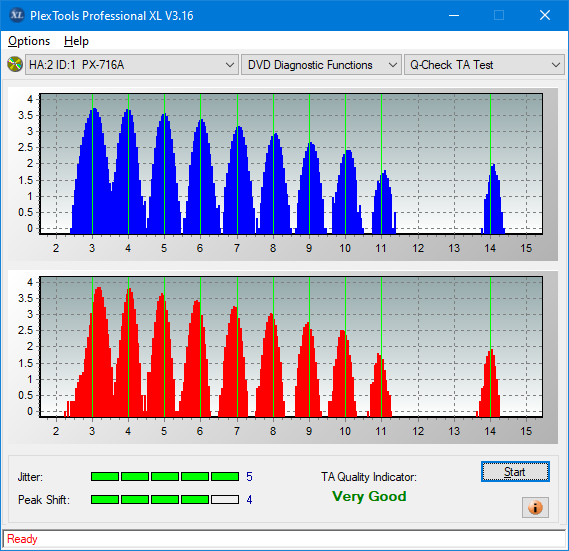Click the PlexTools XL logo in the title bar
This screenshot has height=551, width=569.
click(16, 15)
